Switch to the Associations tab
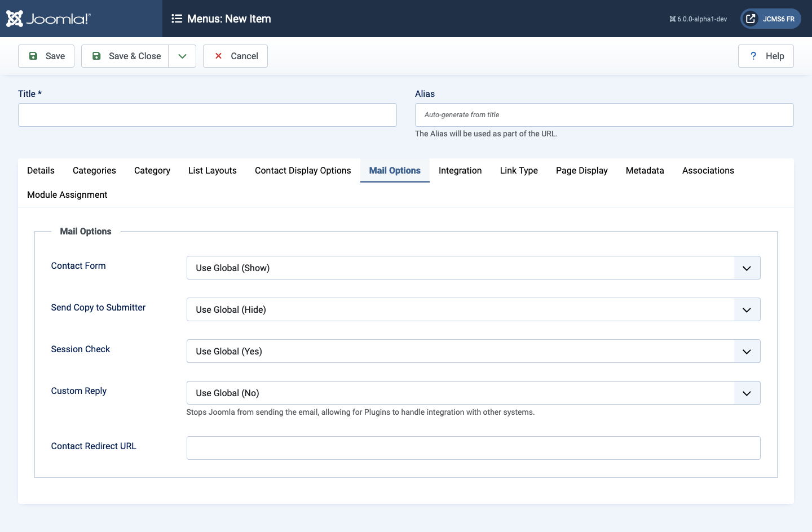Screen dimensions: 812x532 [708, 170]
